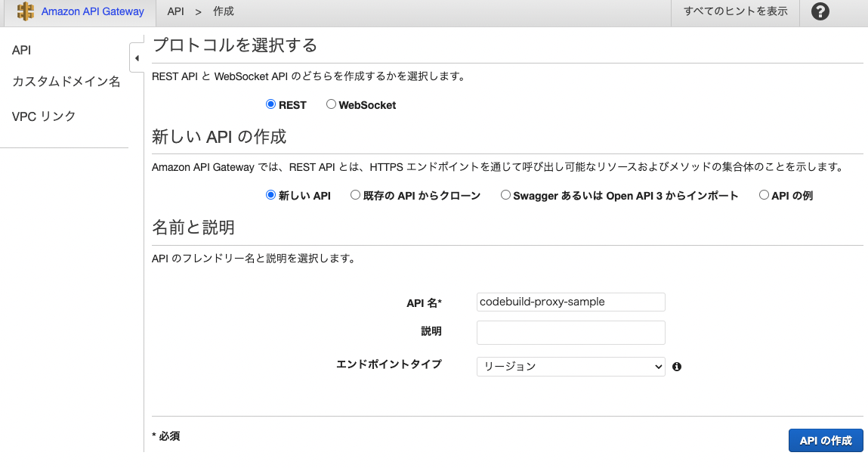The image size is (868, 468).
Task: Click inside the API 名 input field
Action: point(570,302)
